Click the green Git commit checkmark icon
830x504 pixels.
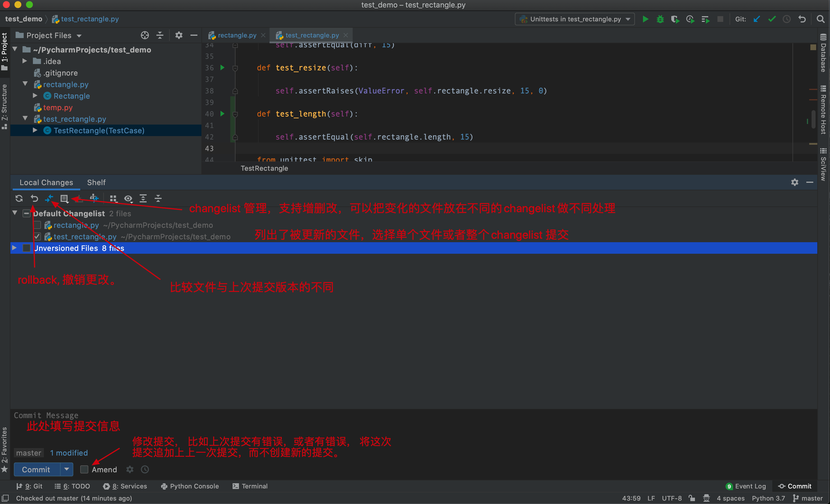(x=772, y=19)
